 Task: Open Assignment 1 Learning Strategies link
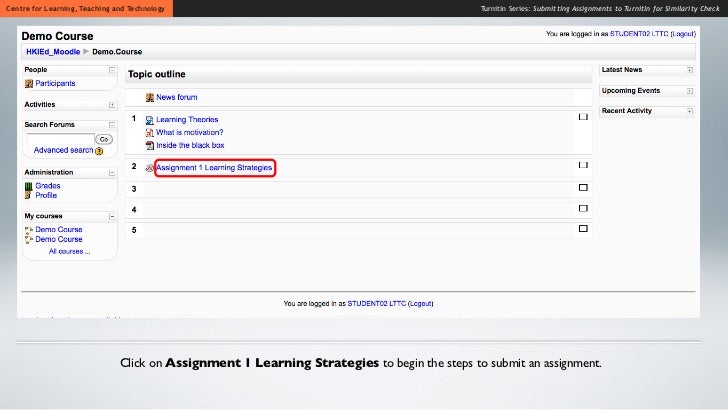tap(214, 168)
